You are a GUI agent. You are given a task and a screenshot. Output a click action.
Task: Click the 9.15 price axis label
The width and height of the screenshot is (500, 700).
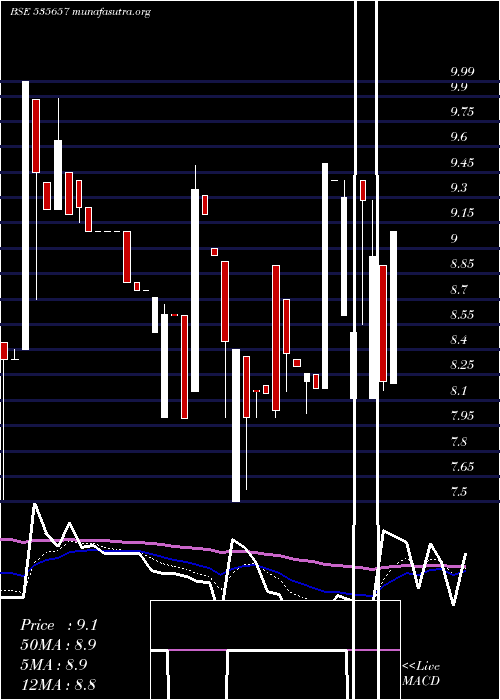[462, 213]
